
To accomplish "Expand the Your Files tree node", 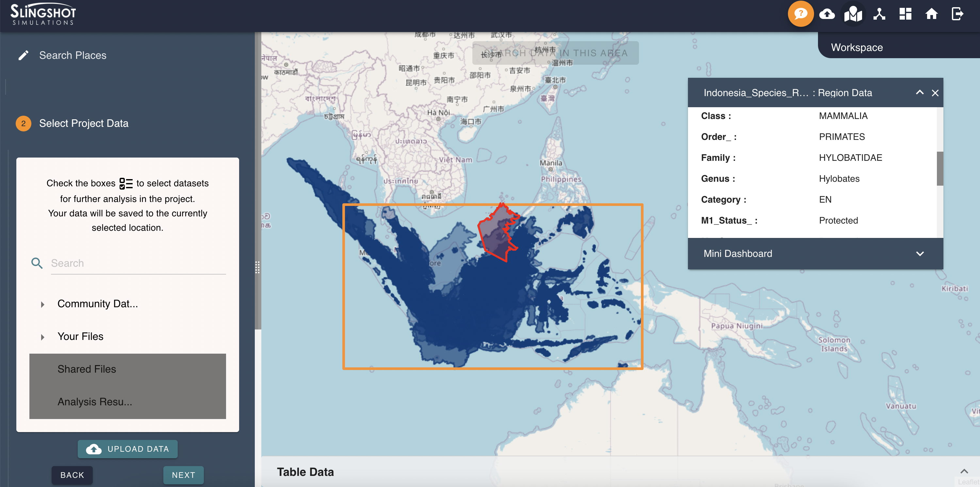I will (x=42, y=337).
